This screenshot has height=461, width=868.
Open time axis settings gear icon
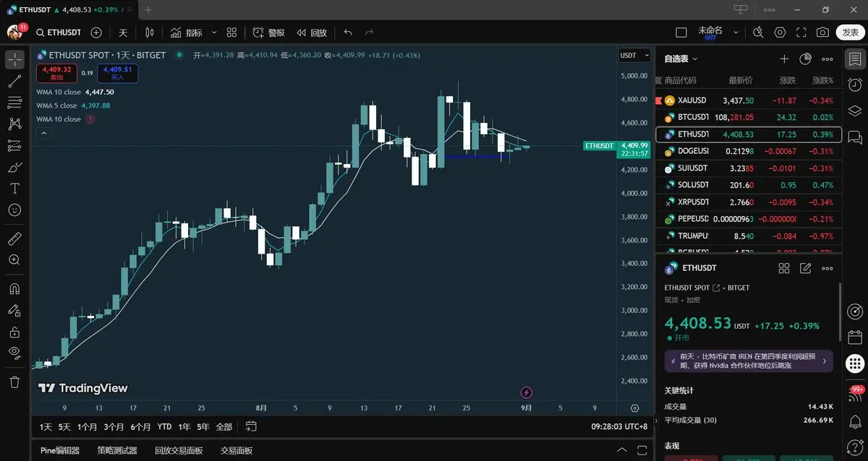pos(635,408)
